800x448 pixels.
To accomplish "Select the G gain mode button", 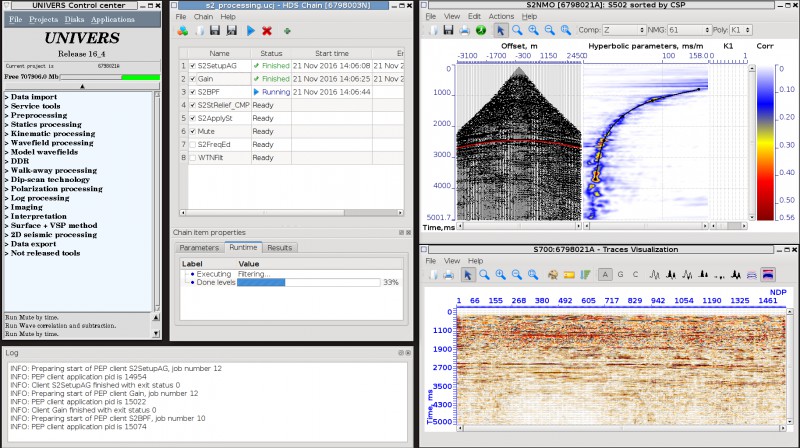I will (620, 275).
